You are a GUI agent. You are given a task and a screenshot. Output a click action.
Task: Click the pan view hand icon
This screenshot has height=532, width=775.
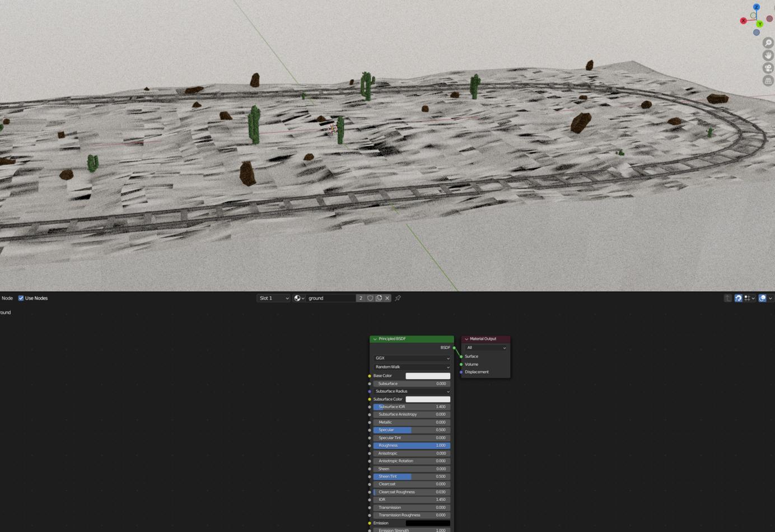point(768,55)
